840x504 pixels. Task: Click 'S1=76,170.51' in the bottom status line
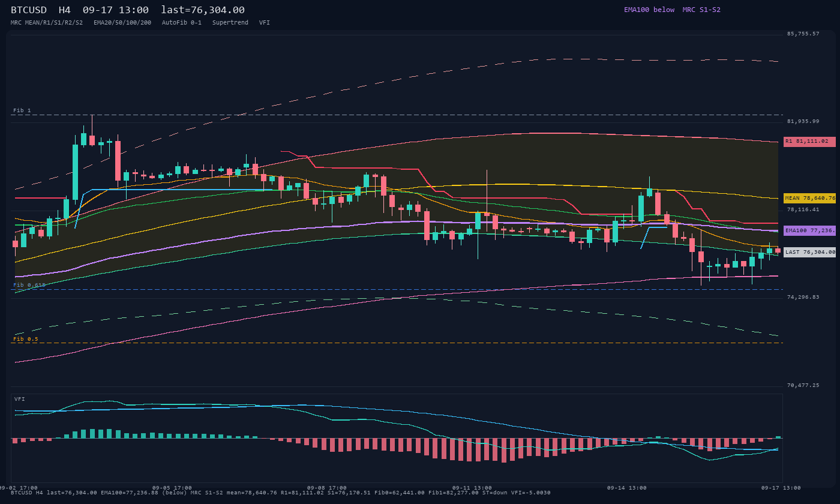coord(349,493)
